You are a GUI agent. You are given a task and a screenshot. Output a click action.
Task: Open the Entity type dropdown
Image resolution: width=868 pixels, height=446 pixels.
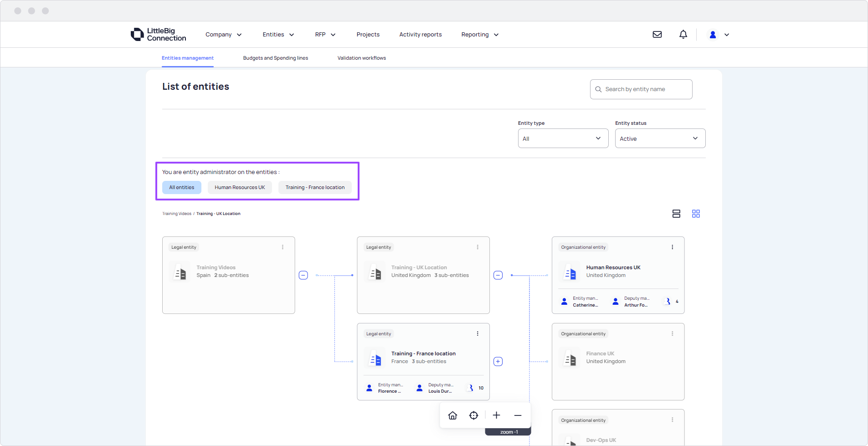[563, 138]
